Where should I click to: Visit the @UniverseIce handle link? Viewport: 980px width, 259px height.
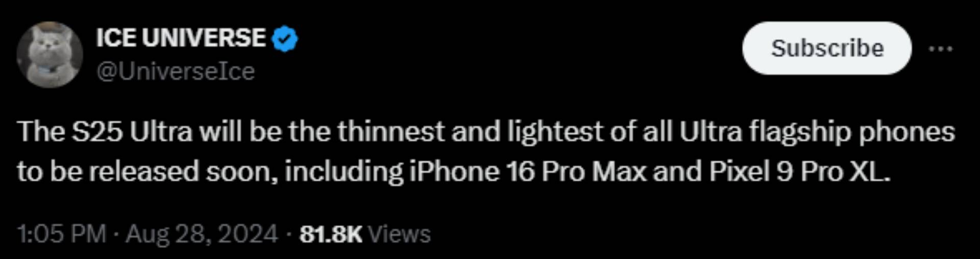tap(176, 71)
